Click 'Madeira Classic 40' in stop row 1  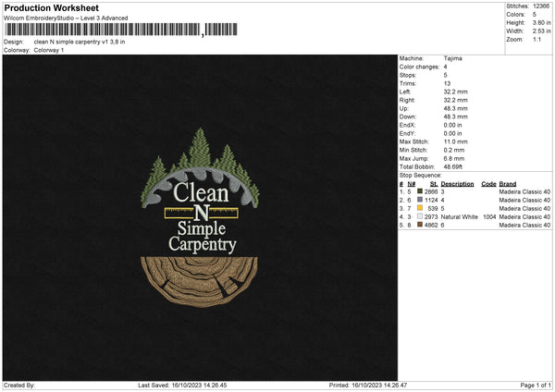(x=524, y=191)
